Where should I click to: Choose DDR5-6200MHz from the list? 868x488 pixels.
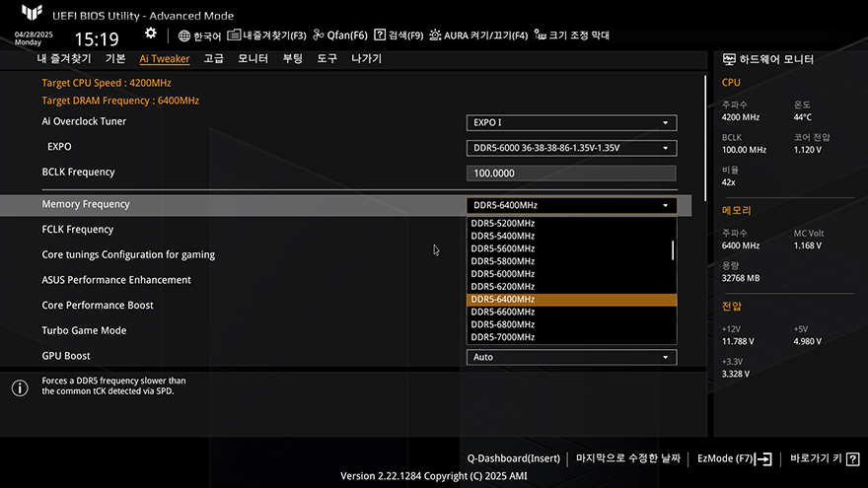click(571, 287)
